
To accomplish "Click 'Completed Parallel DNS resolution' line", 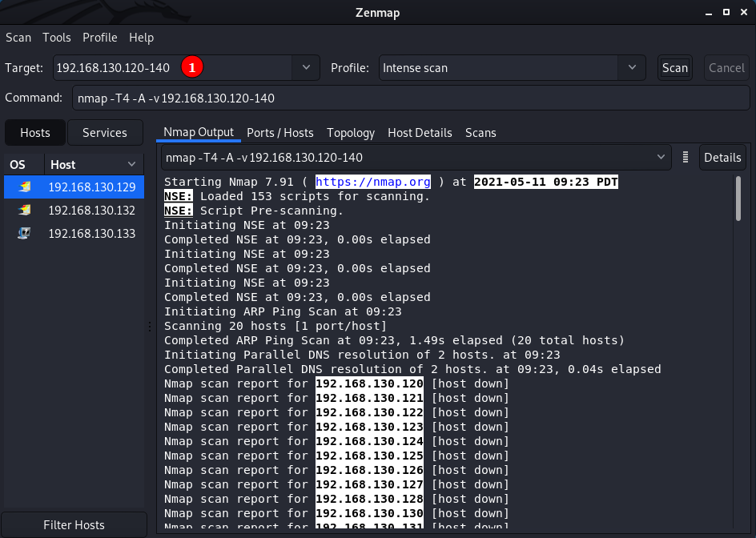I will pyautogui.click(x=412, y=369).
